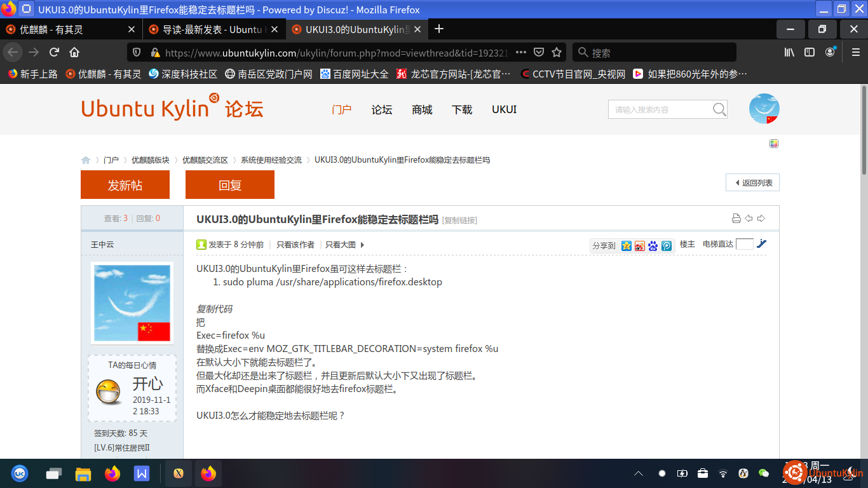The width and height of the screenshot is (868, 488).
Task: Open the UKUI navigation menu item
Action: pos(505,109)
